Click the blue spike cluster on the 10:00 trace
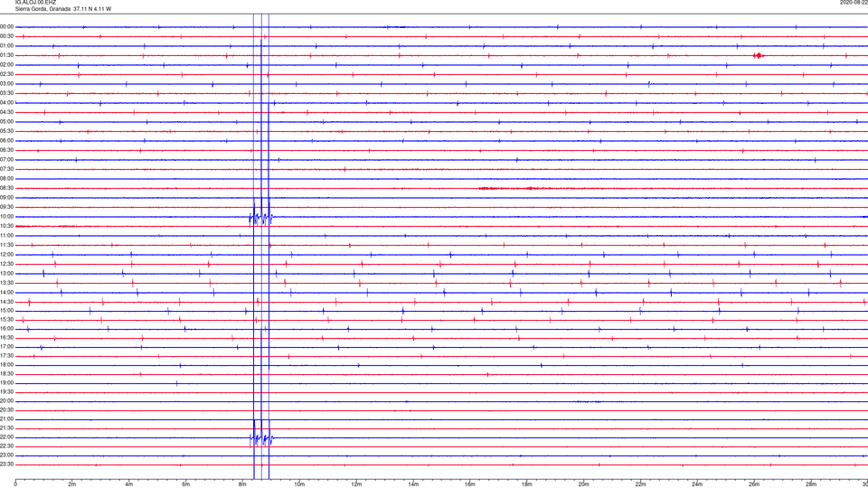 (x=260, y=217)
